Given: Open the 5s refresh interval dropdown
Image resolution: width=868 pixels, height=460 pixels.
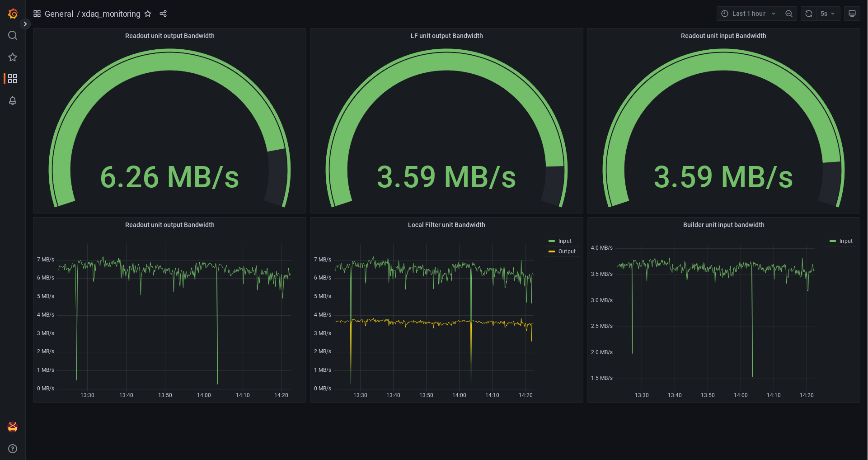Looking at the screenshot, I should click(827, 14).
